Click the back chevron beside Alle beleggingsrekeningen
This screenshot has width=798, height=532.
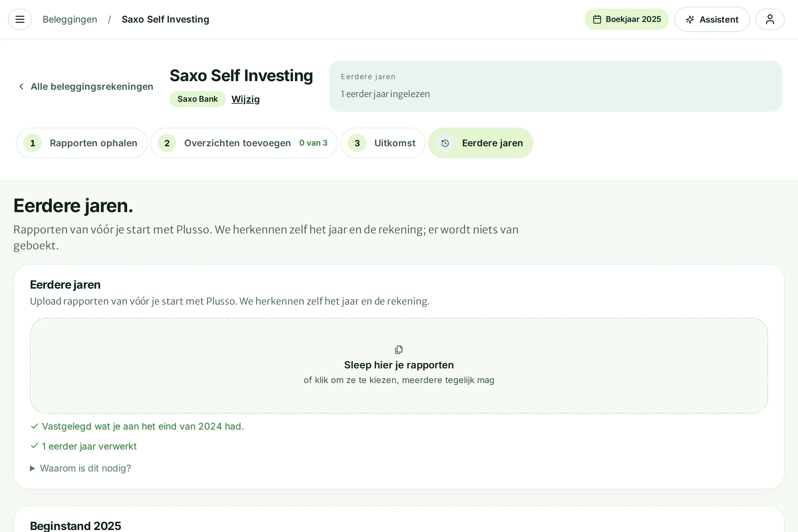[x=21, y=86]
